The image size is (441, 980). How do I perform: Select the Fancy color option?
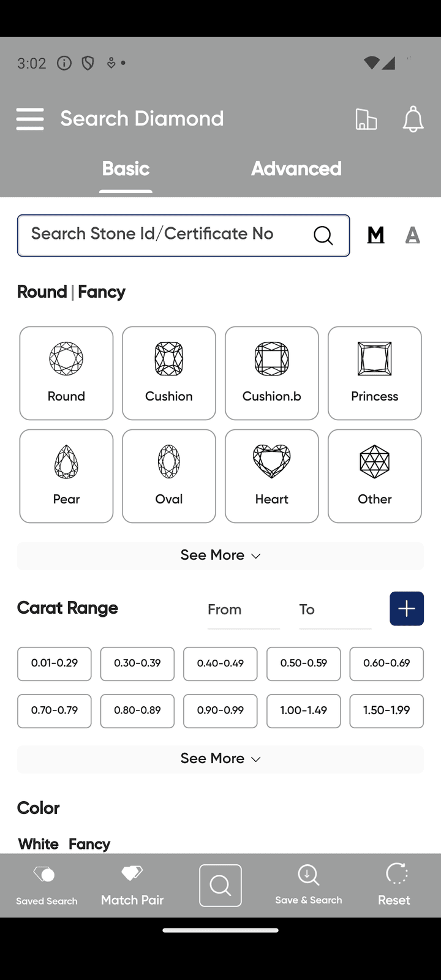click(89, 844)
